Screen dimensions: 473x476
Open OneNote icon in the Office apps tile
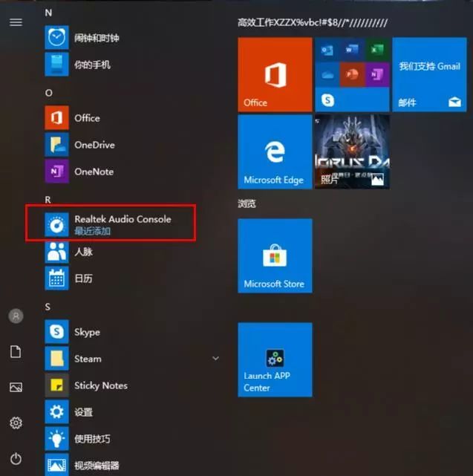pos(377,74)
